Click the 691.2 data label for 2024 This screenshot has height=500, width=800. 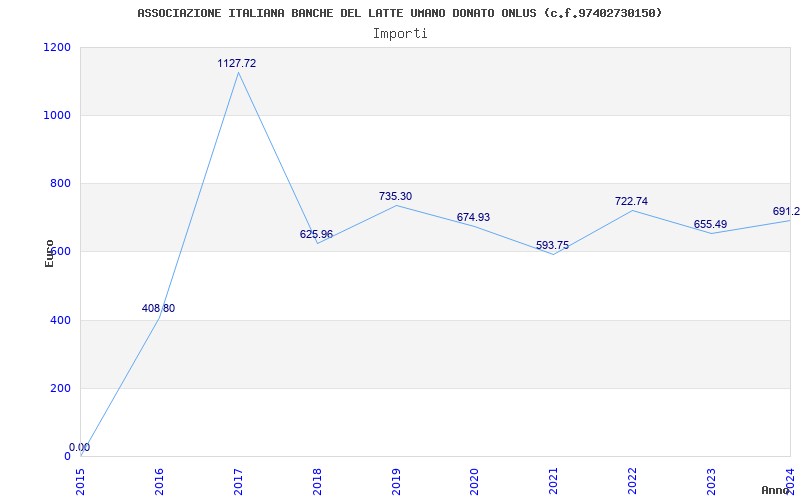point(786,211)
